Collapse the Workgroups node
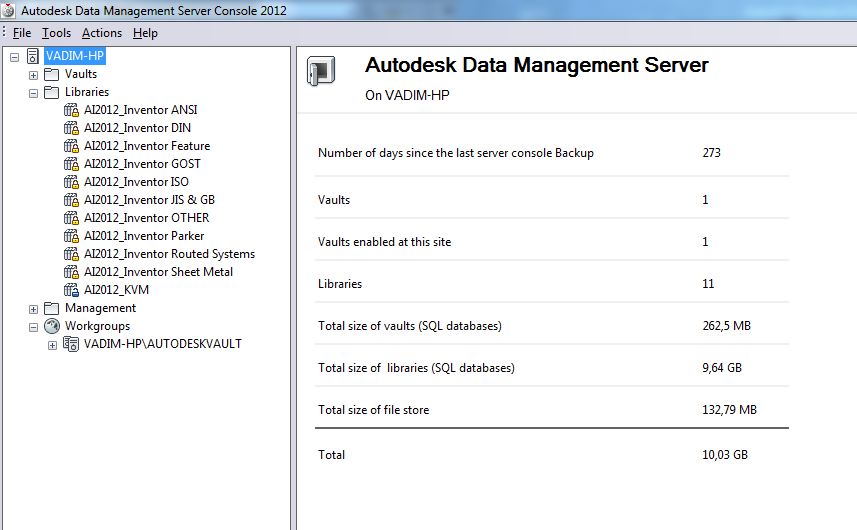 tap(33, 327)
